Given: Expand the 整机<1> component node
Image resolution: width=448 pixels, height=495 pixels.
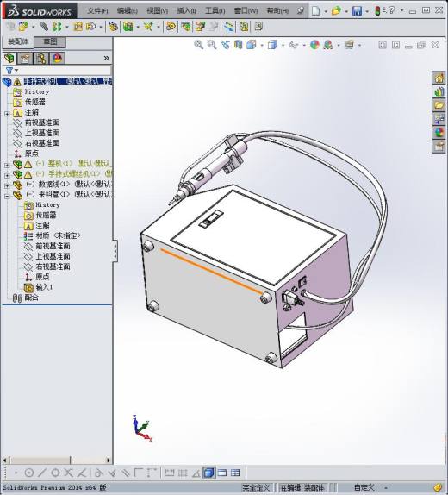Looking at the screenshot, I should 7,165.
